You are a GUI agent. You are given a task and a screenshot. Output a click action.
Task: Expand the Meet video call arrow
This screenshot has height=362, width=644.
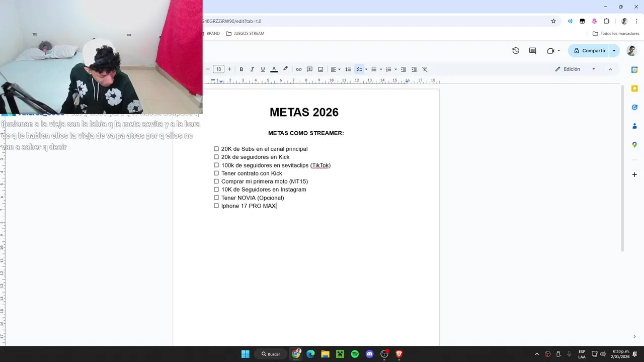click(x=558, y=51)
